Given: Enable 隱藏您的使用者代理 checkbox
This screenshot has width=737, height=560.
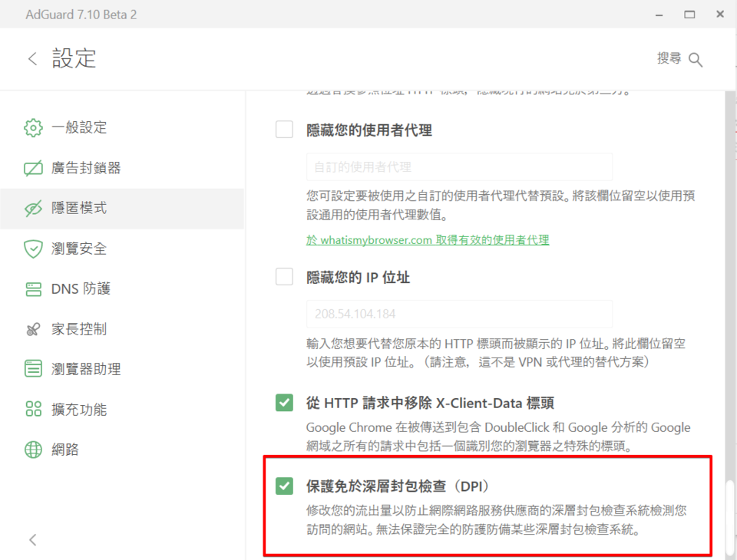Looking at the screenshot, I should (284, 129).
